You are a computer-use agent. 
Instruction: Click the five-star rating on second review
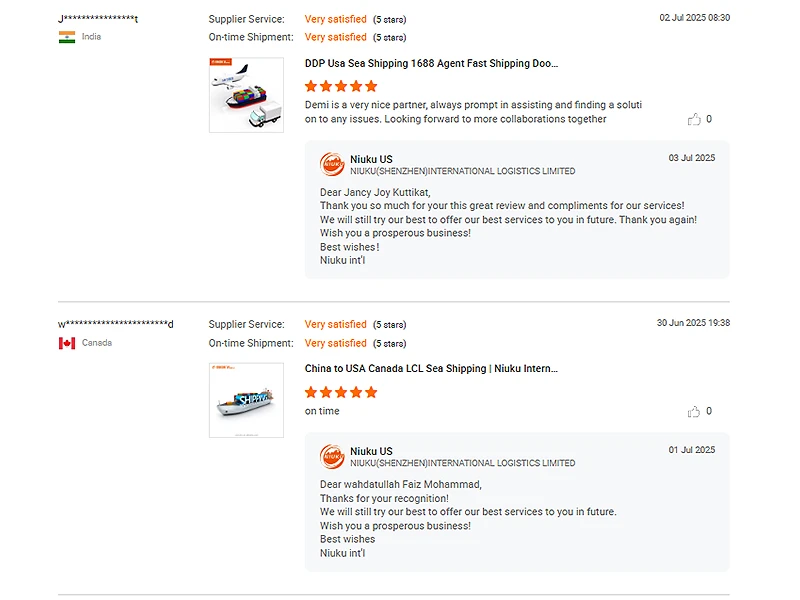[x=341, y=392]
